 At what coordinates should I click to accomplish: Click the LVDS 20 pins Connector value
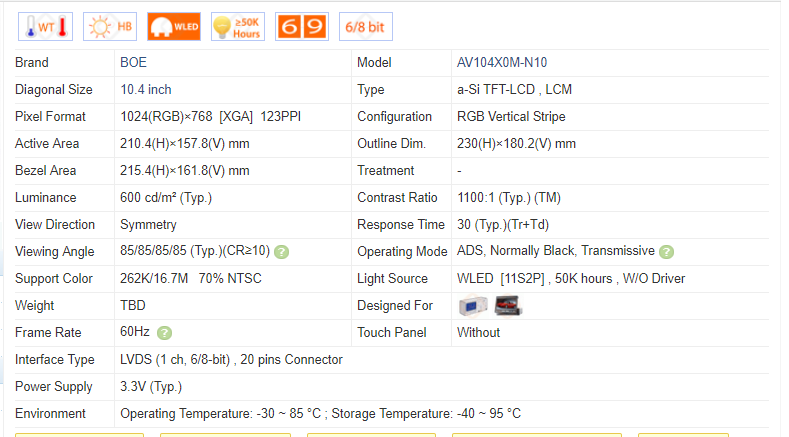tap(231, 360)
